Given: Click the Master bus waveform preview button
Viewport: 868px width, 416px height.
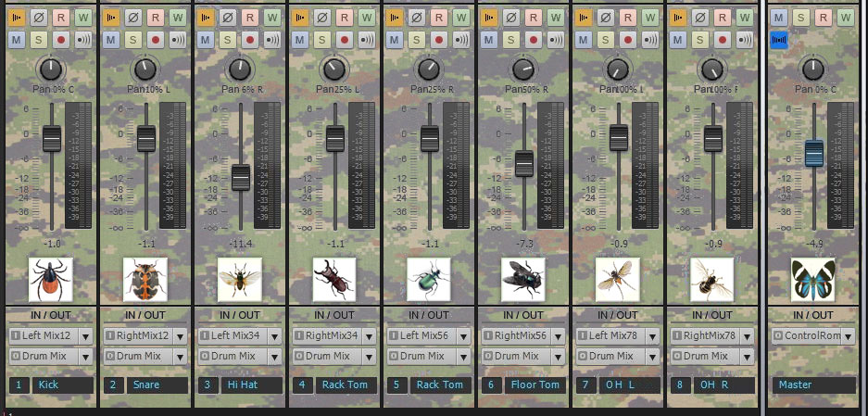Looking at the screenshot, I should click(x=778, y=40).
